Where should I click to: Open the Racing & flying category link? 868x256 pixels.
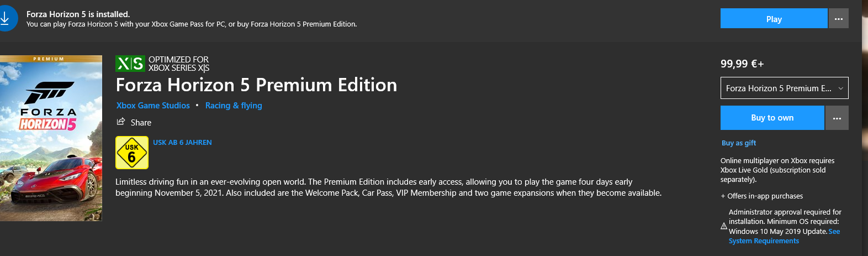[234, 106]
